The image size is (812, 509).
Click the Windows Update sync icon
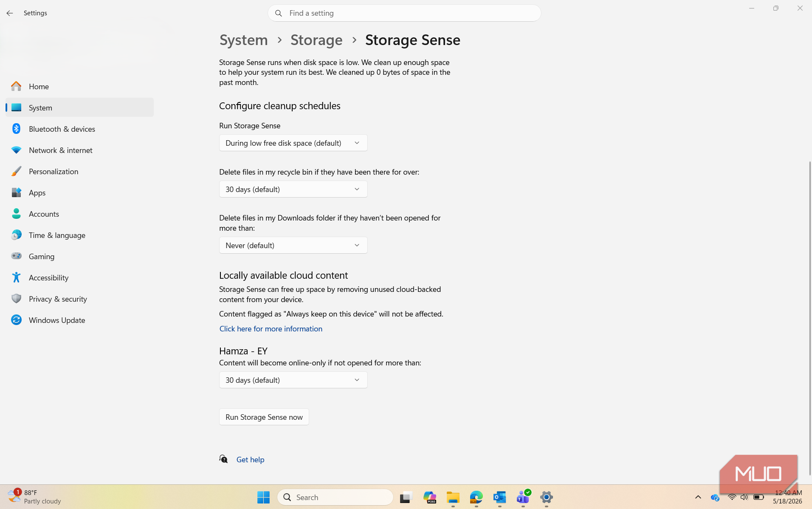point(16,320)
